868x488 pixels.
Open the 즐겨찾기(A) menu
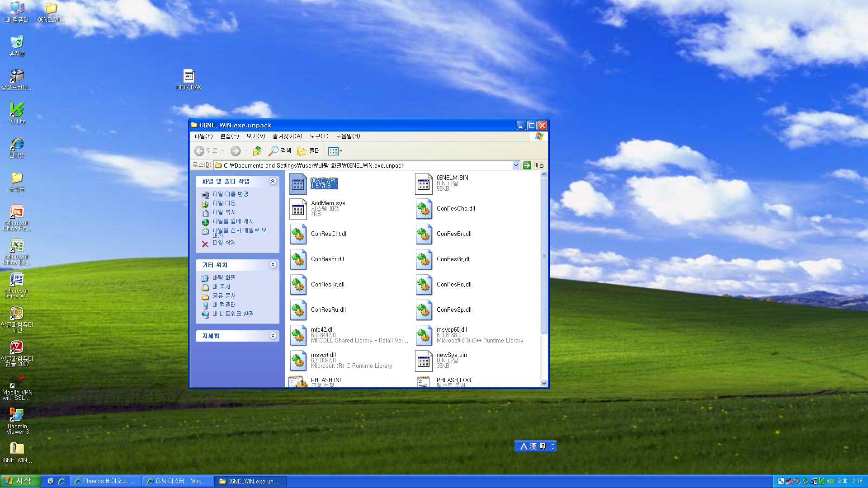(x=287, y=136)
